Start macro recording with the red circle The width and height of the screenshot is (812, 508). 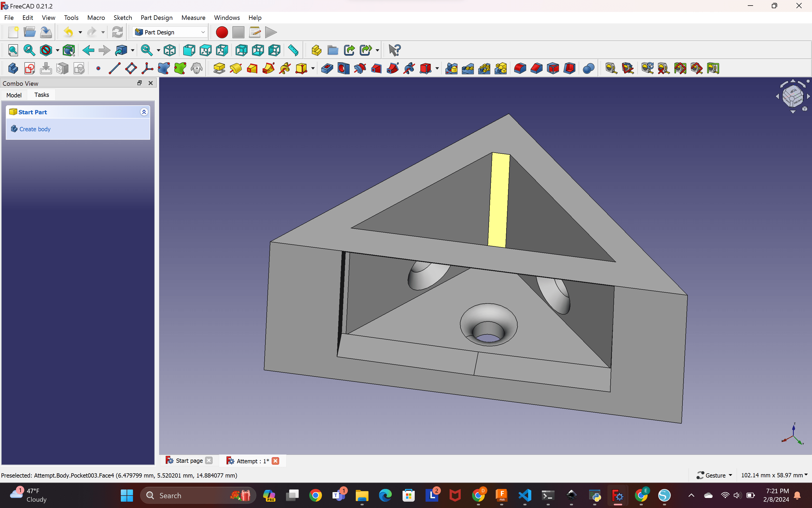222,32
